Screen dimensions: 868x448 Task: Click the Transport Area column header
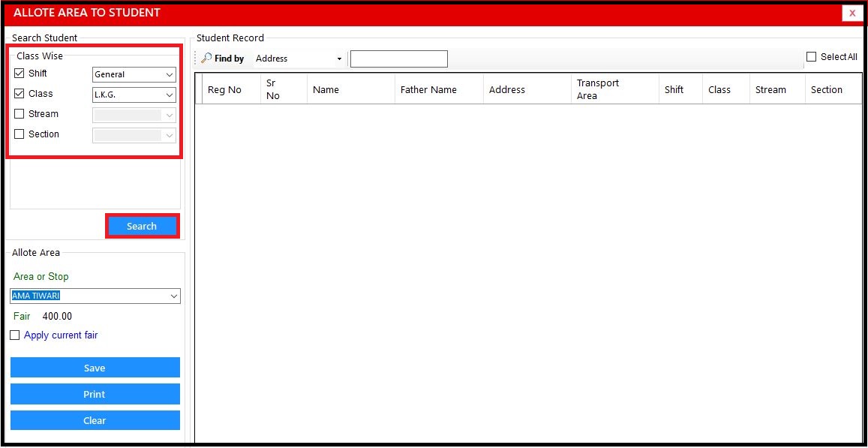[x=614, y=89]
